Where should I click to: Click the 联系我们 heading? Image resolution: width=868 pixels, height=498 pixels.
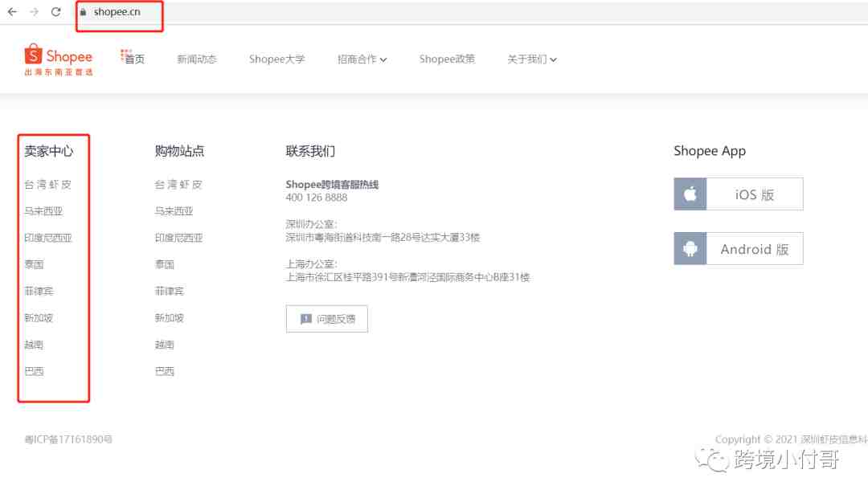tap(310, 151)
